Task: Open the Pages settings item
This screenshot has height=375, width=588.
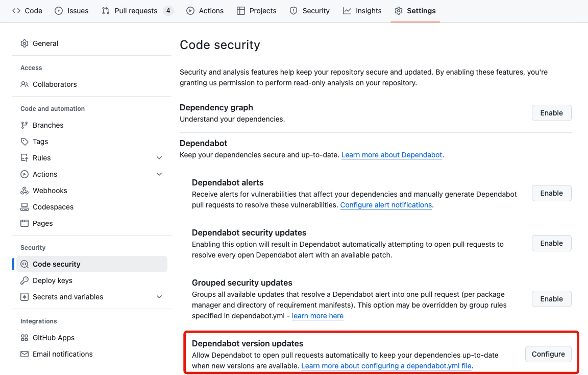Action: point(43,223)
